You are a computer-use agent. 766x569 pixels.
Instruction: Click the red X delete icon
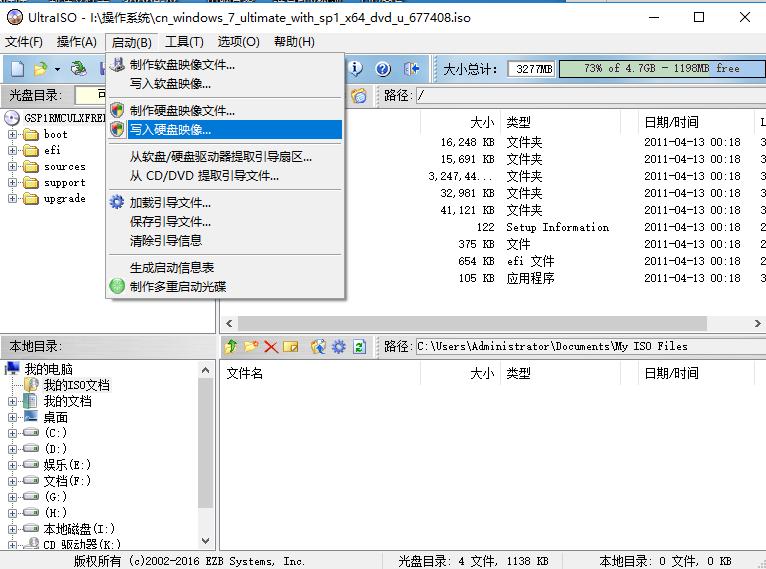[x=271, y=347]
